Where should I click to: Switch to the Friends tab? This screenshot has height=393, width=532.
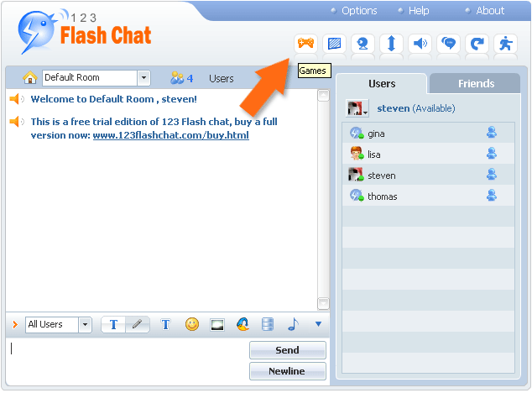pyautogui.click(x=475, y=84)
